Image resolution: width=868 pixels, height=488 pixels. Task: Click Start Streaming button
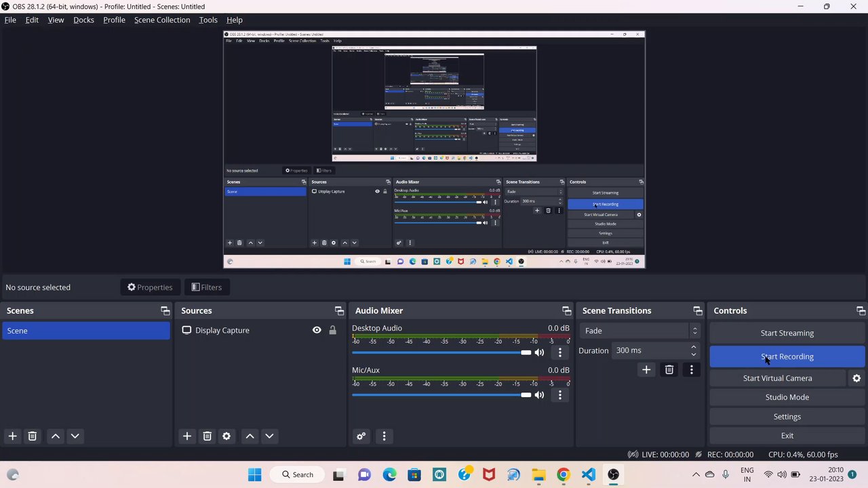click(787, 333)
